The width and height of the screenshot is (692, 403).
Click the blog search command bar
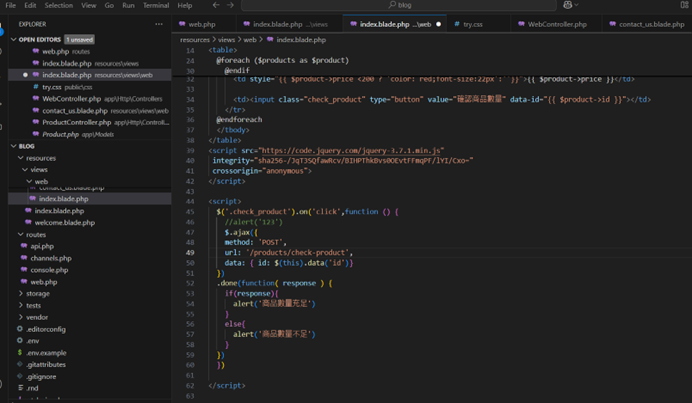coord(399,5)
